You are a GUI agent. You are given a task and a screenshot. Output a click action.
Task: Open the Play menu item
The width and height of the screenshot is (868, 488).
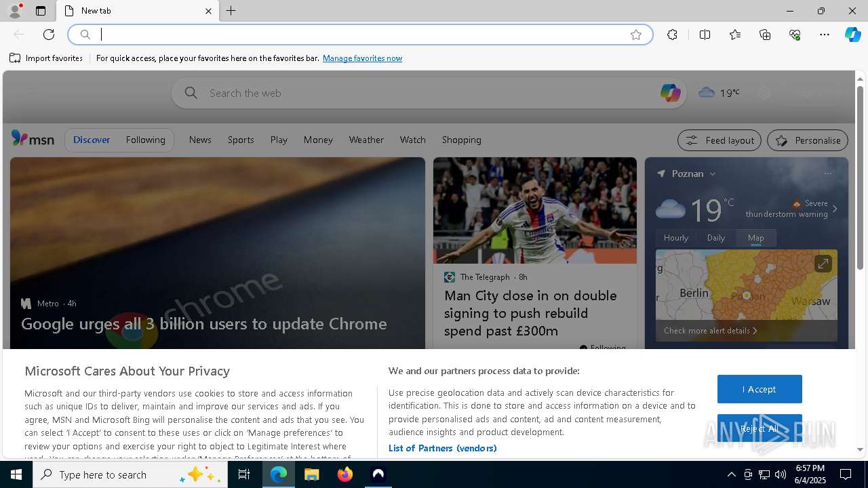point(279,140)
